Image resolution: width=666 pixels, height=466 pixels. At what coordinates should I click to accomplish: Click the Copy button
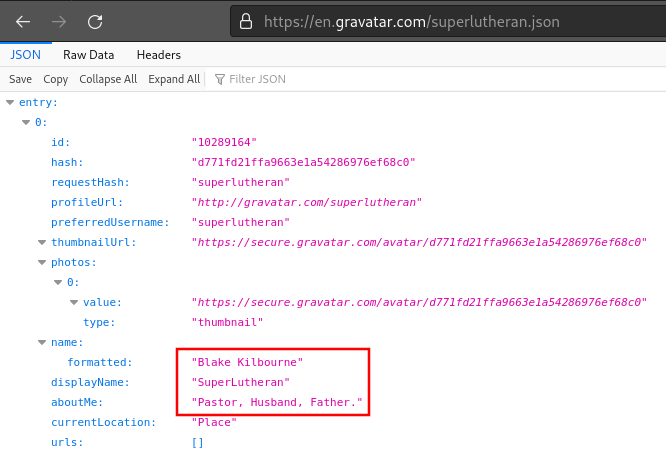pyautogui.click(x=56, y=79)
